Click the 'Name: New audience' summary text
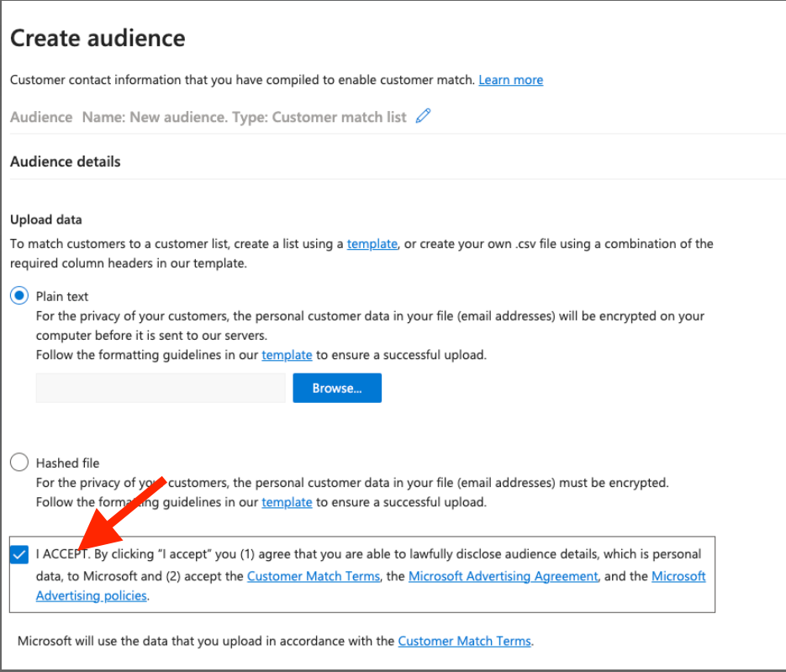This screenshot has width=786, height=672. 154,118
